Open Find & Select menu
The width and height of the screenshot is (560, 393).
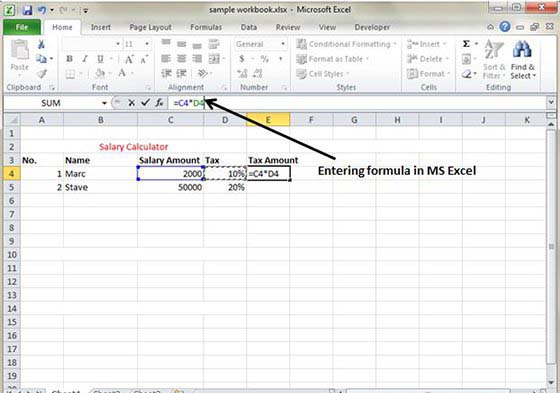pyautogui.click(x=523, y=59)
